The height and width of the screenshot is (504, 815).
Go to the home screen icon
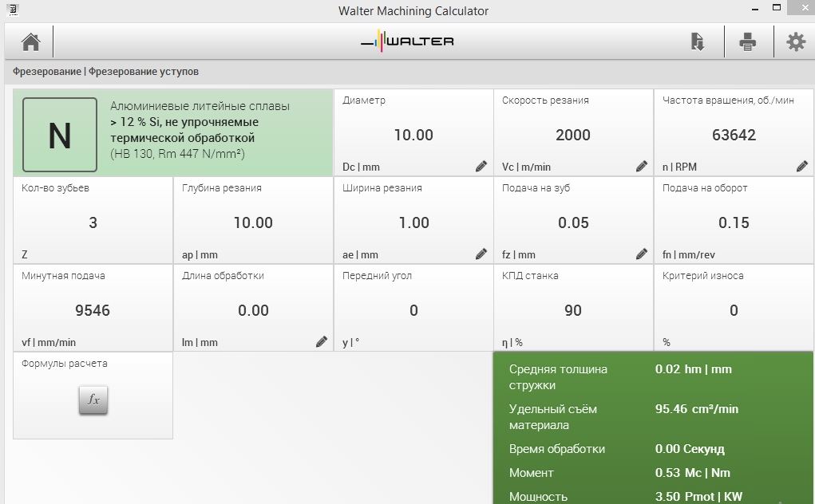30,42
